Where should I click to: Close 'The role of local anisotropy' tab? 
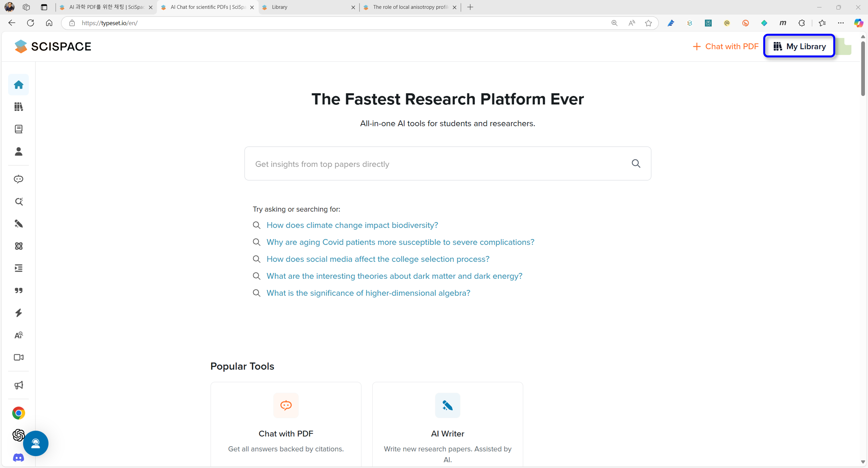[454, 7]
